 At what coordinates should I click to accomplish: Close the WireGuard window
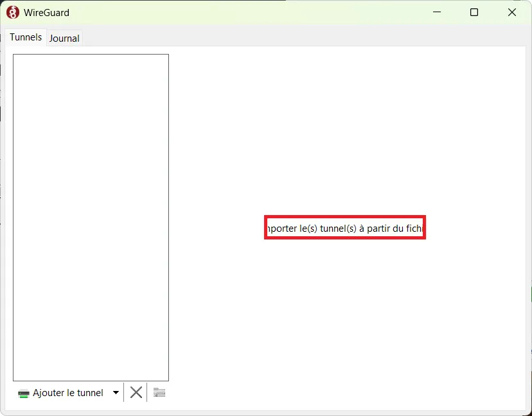(x=512, y=12)
